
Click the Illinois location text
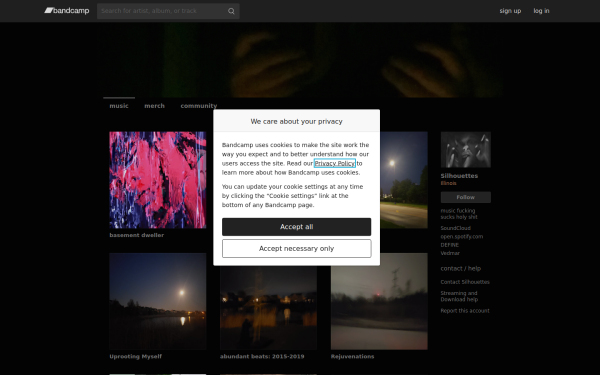click(x=448, y=183)
